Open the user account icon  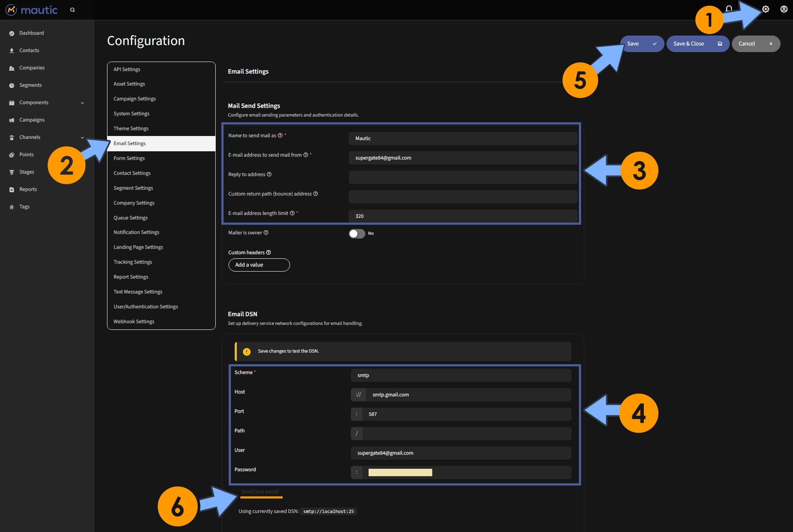pos(784,9)
